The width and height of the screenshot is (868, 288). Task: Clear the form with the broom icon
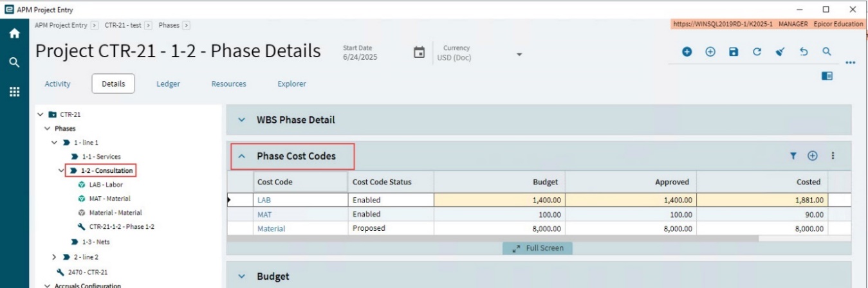780,52
